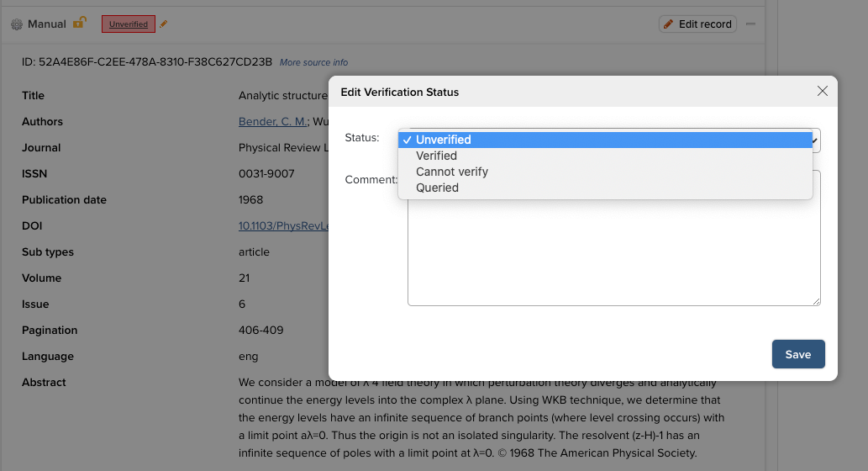Open the More source info link
Screen dimensions: 868x471
tap(313, 62)
